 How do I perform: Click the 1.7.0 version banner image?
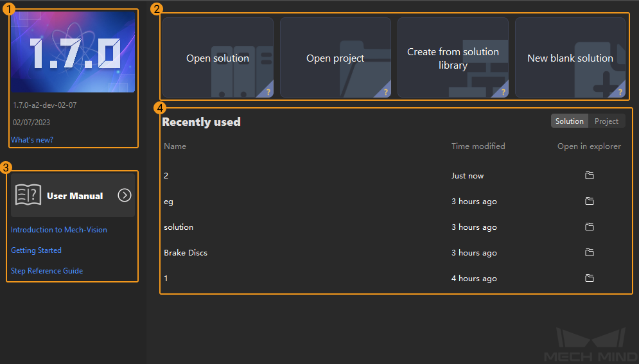73,52
